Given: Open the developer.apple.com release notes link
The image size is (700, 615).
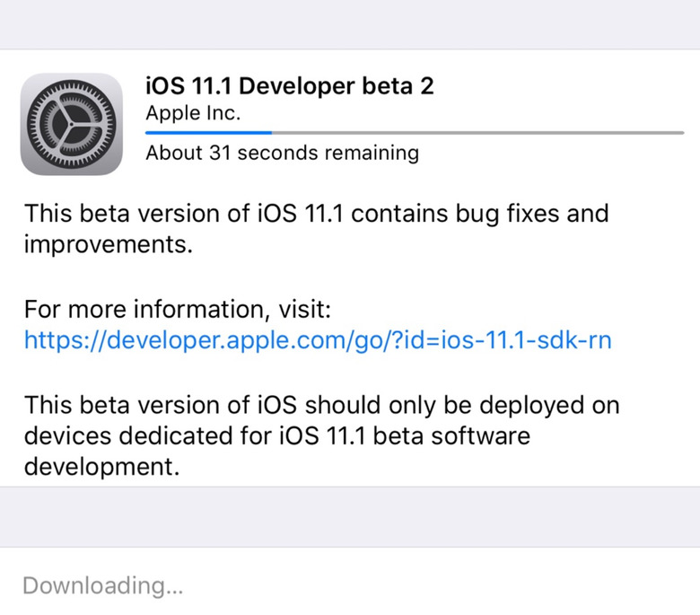Looking at the screenshot, I should pos(318,340).
